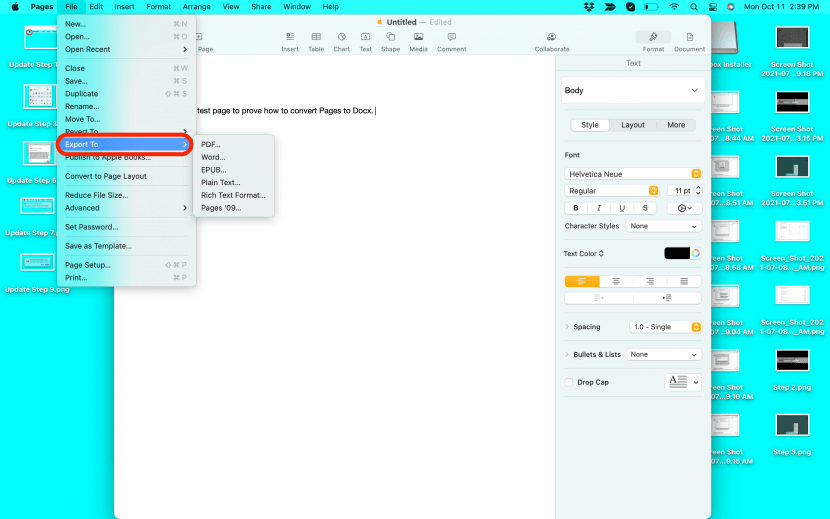Select Step 3.png desktop file

(792, 435)
